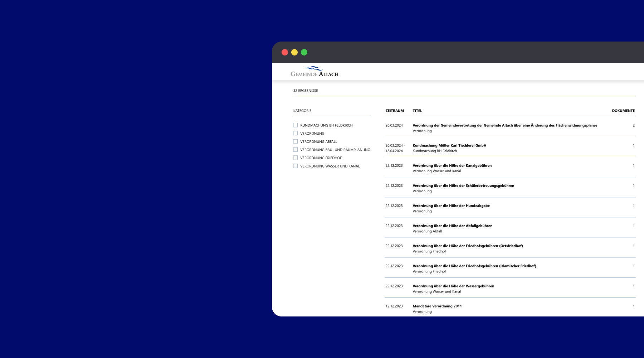The height and width of the screenshot is (358, 644).
Task: Open the Flächenwidmungsplan Änderung Verordnung entry
Action: coord(504,125)
